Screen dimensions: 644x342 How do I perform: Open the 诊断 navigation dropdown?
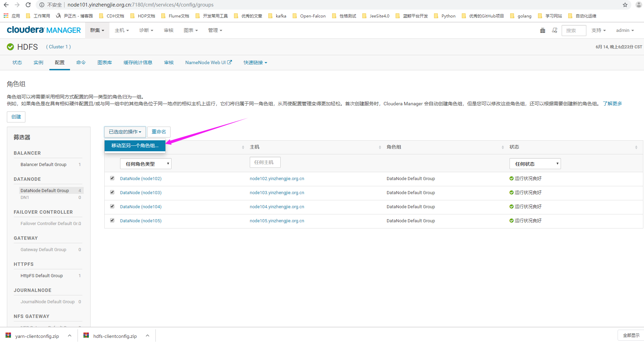[x=146, y=30]
